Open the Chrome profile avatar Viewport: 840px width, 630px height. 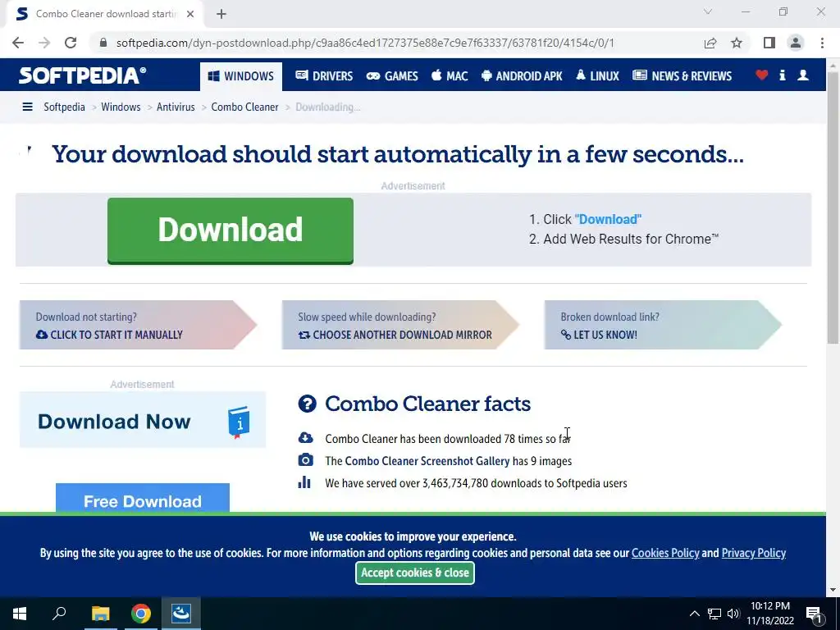(x=796, y=43)
